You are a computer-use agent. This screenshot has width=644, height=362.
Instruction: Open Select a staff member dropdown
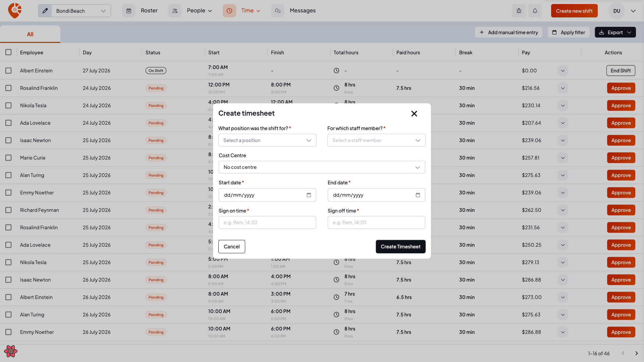(376, 140)
